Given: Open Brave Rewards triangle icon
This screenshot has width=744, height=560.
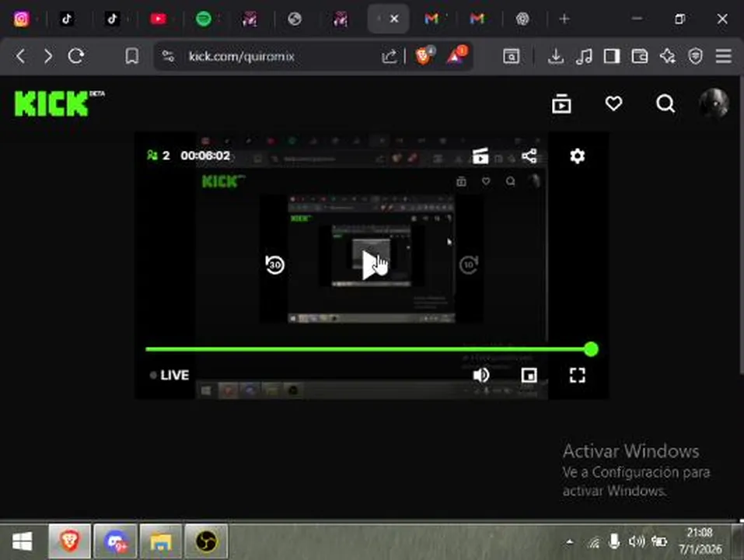Looking at the screenshot, I should tap(456, 56).
